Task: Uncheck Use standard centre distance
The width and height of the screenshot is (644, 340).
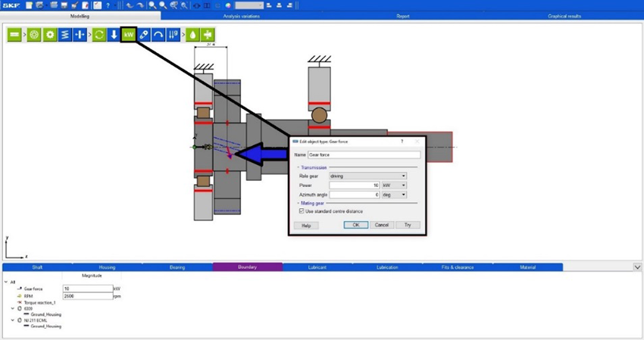Action: point(302,211)
